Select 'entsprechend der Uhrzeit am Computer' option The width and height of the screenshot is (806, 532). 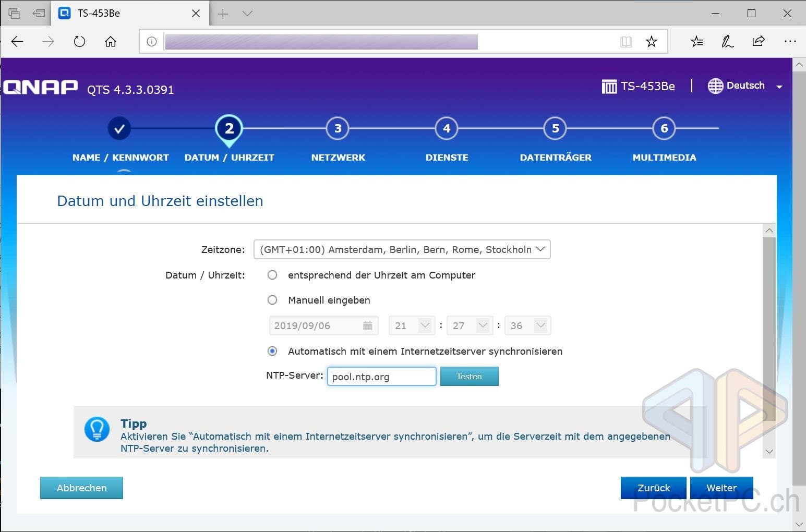click(272, 275)
